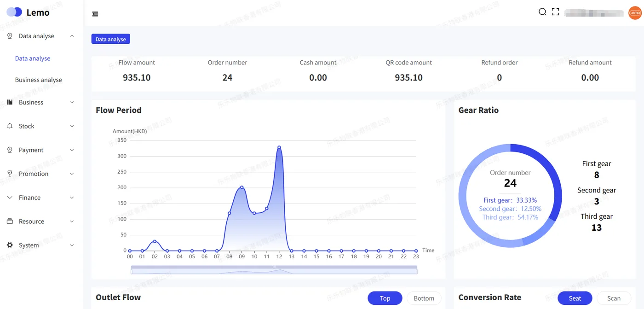The image size is (644, 309).
Task: Switch Outlet Flow to Bottom
Action: (424, 298)
